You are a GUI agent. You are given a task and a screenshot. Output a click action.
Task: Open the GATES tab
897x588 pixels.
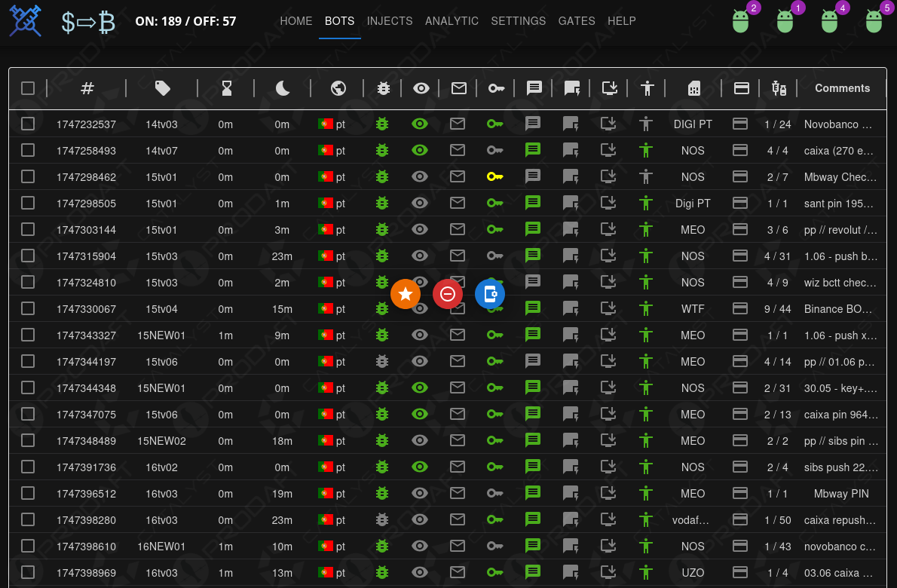coord(577,21)
